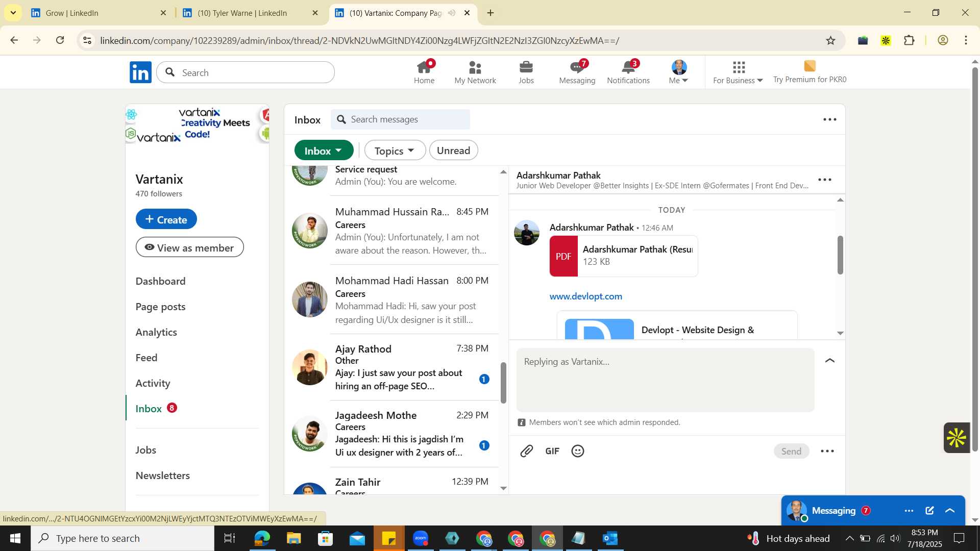Open the emoji picker
The height and width of the screenshot is (551, 980).
578,451
